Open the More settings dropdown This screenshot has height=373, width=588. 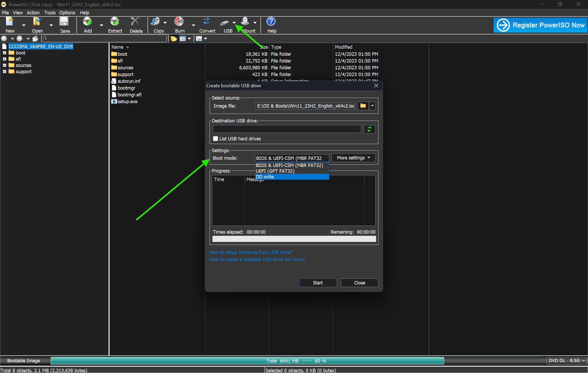tap(353, 158)
